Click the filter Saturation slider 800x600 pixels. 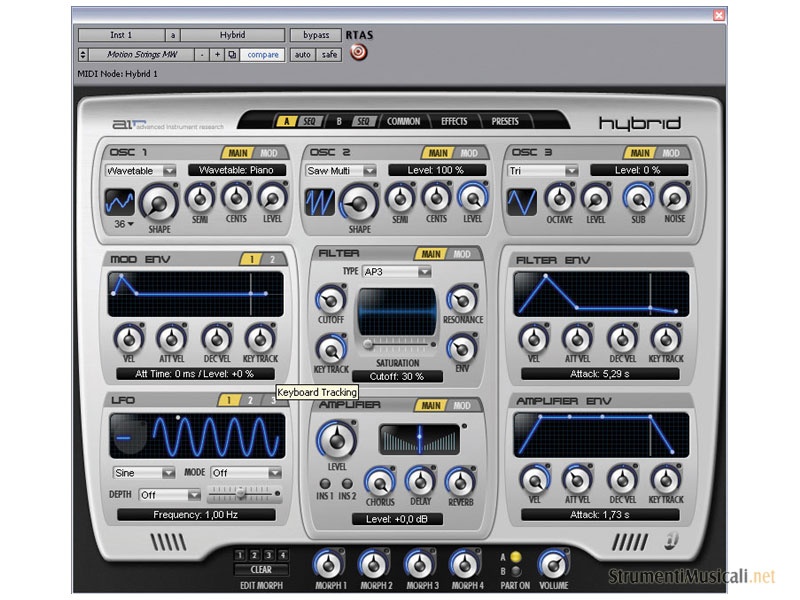(397, 344)
